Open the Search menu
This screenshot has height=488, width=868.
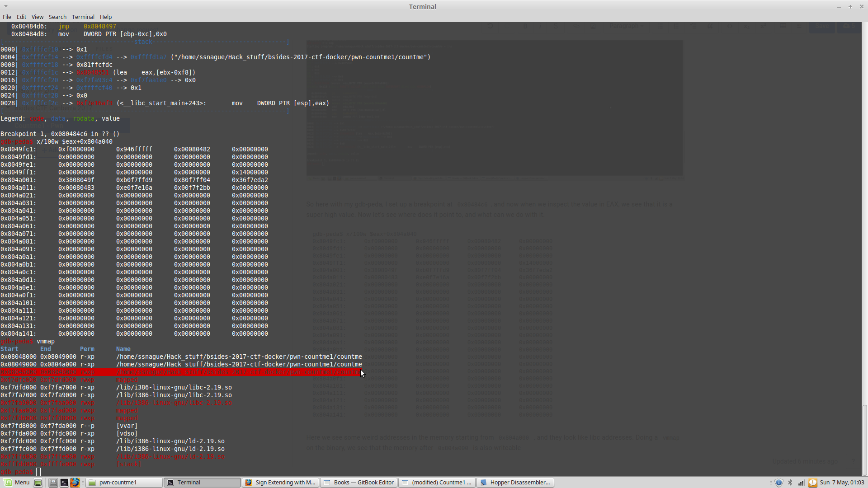(57, 17)
